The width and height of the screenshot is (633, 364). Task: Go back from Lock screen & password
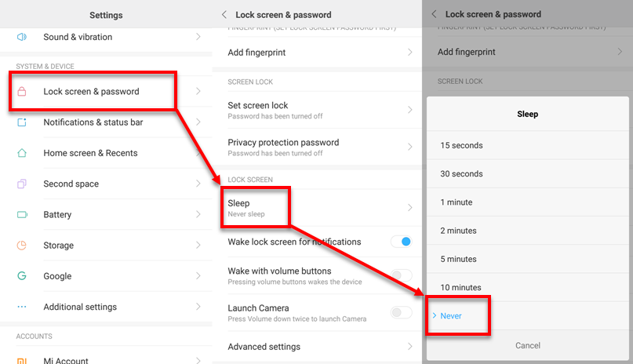224,14
